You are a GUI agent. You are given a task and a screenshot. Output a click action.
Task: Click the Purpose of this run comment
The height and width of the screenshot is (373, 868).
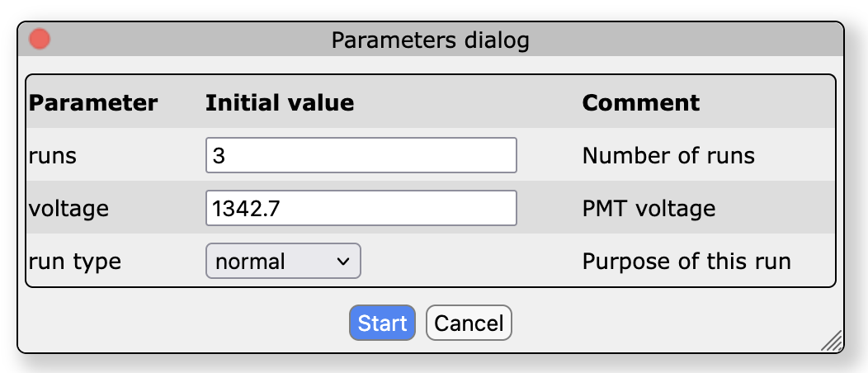[x=686, y=262]
